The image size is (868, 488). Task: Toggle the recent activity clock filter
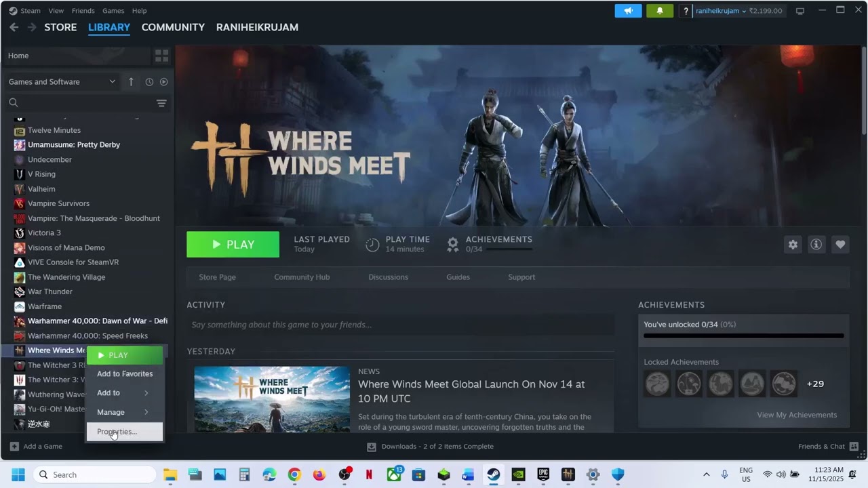click(x=149, y=82)
